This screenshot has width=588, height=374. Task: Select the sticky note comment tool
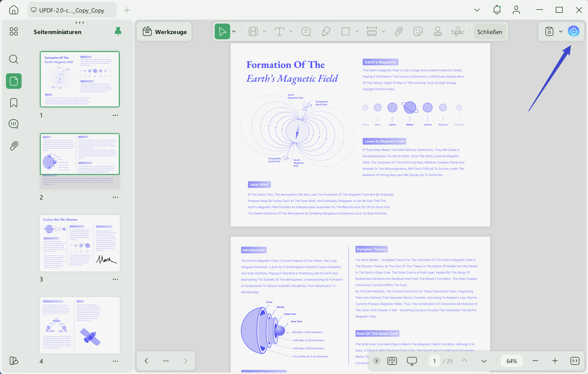[306, 31]
